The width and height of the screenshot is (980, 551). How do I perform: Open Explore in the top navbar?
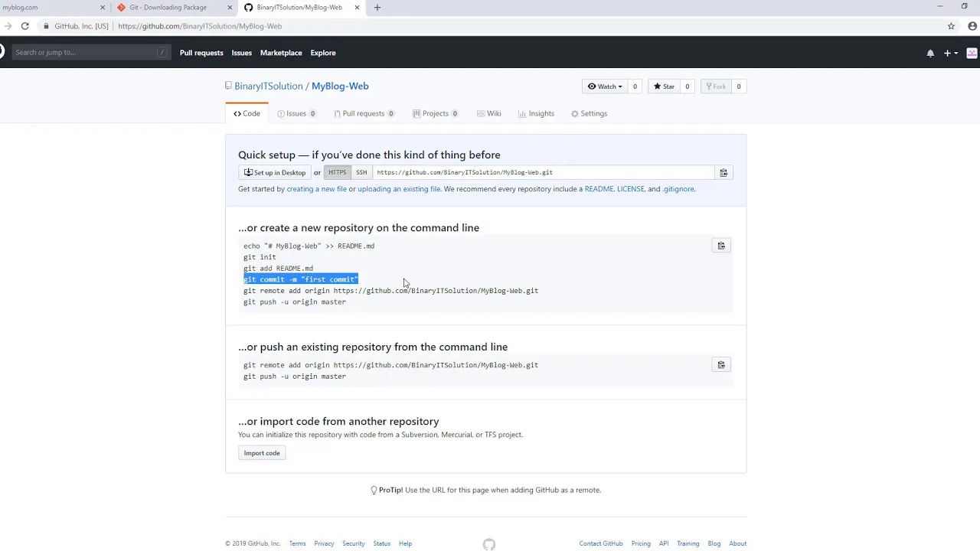click(323, 53)
